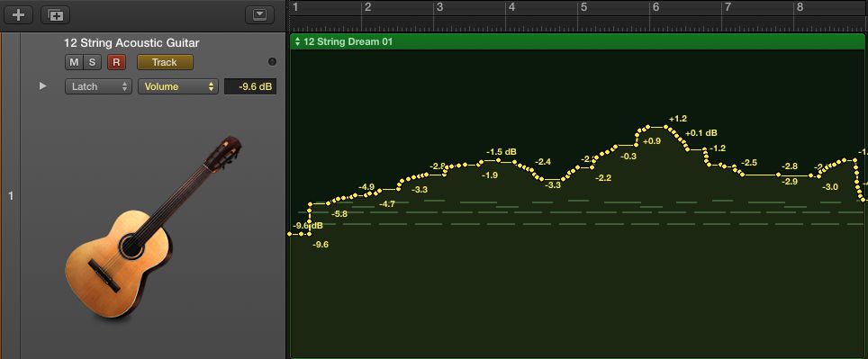The height and width of the screenshot is (359, 868).
Task: Solo the 12 String Acoustic Guitar track
Action: (92, 62)
